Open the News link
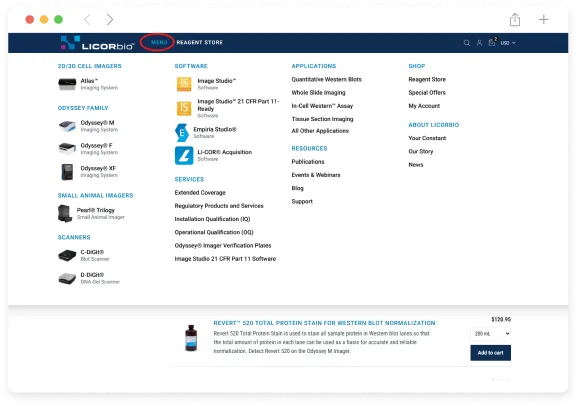Screen dimensions: 579x406 coord(416,165)
